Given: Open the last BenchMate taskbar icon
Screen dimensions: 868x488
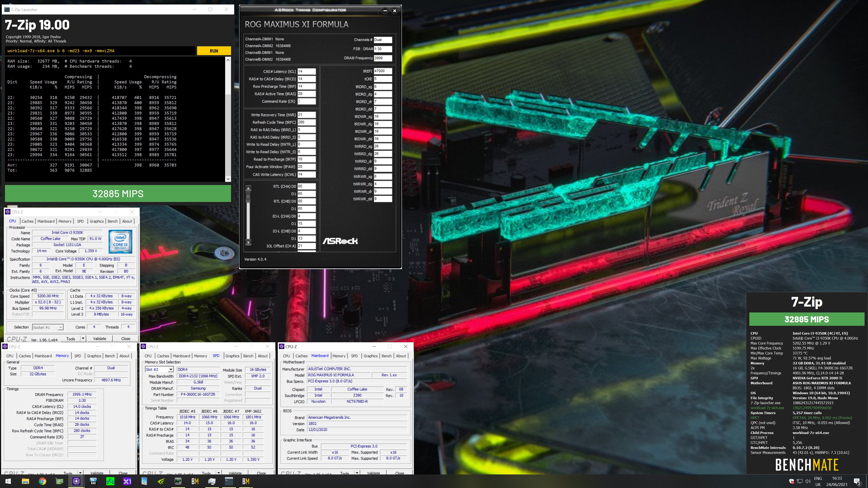Looking at the screenshot, I should point(246,481).
